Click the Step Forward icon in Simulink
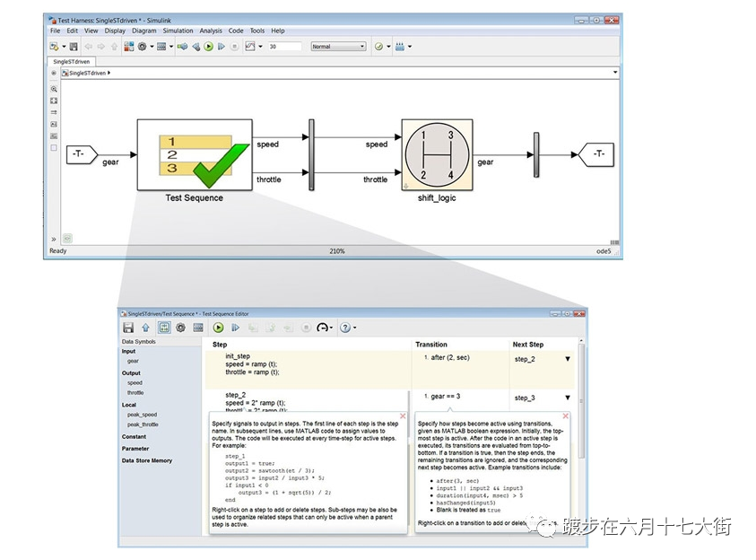This screenshot has width=756, height=560. tap(222, 47)
